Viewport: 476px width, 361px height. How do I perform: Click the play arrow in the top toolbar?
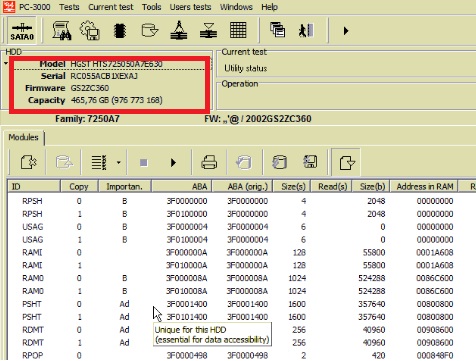(x=346, y=31)
